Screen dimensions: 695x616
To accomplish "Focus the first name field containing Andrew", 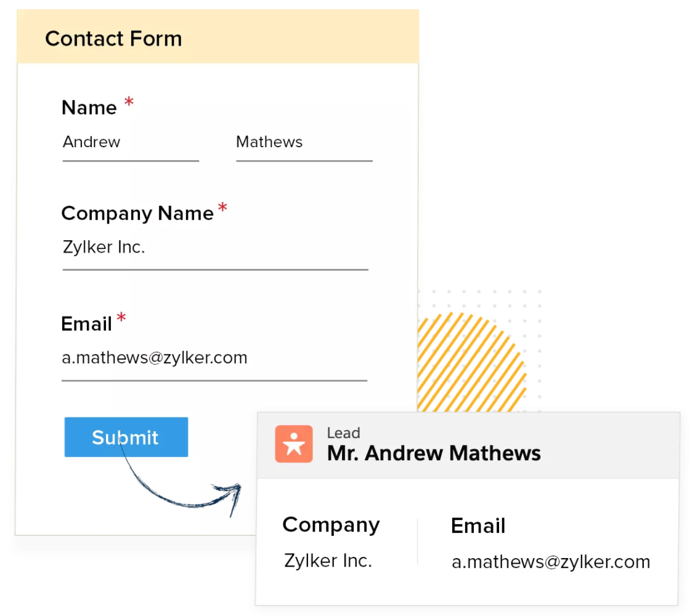I will pos(130,143).
